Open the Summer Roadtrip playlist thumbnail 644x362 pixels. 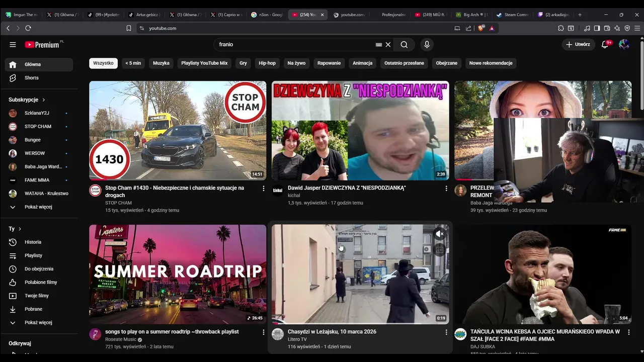click(178, 275)
